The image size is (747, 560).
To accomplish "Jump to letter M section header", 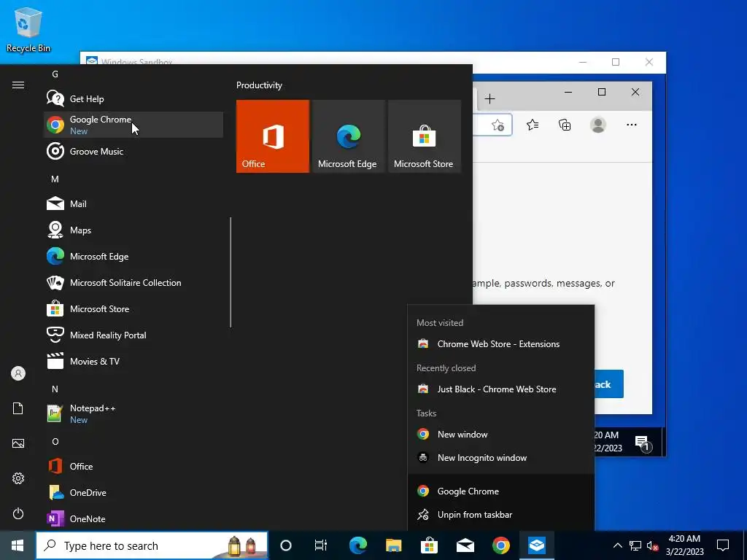I will 55,179.
